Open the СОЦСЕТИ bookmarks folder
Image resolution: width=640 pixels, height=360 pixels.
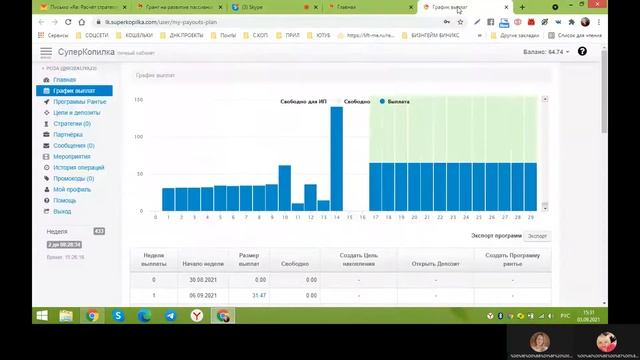click(92, 36)
